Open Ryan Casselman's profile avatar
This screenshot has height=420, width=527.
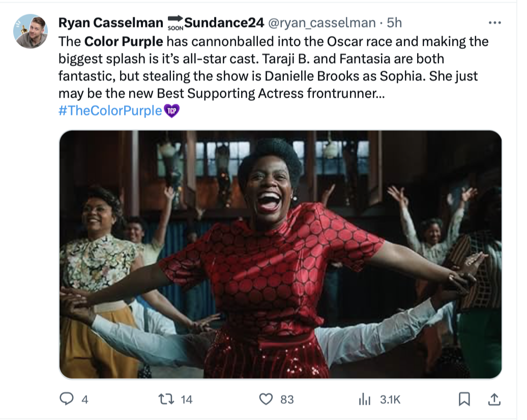tap(30, 31)
